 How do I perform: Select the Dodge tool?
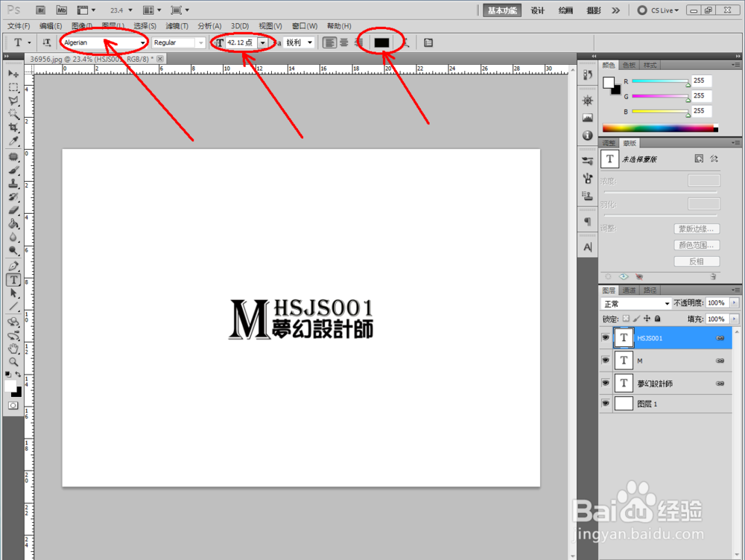point(13,250)
